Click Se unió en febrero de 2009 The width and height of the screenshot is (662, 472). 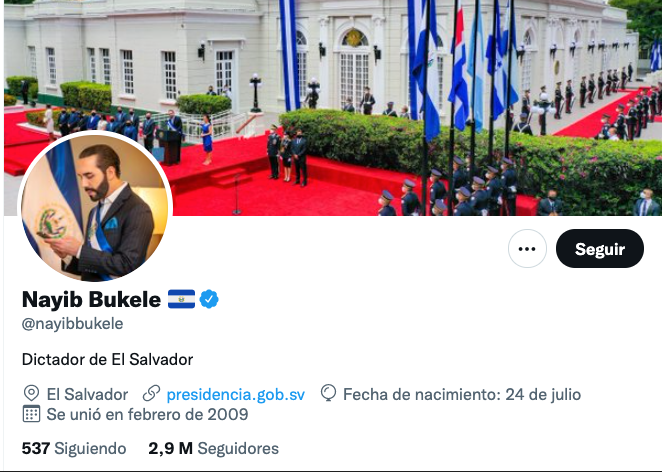147,415
